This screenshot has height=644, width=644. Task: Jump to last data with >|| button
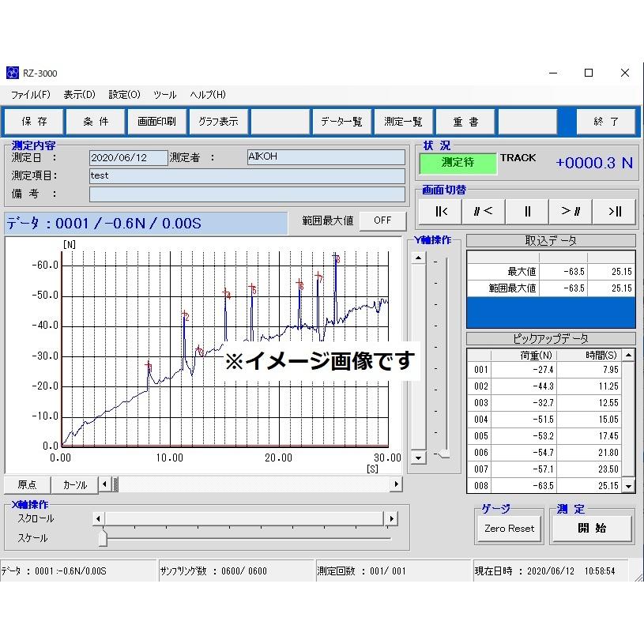click(x=614, y=211)
